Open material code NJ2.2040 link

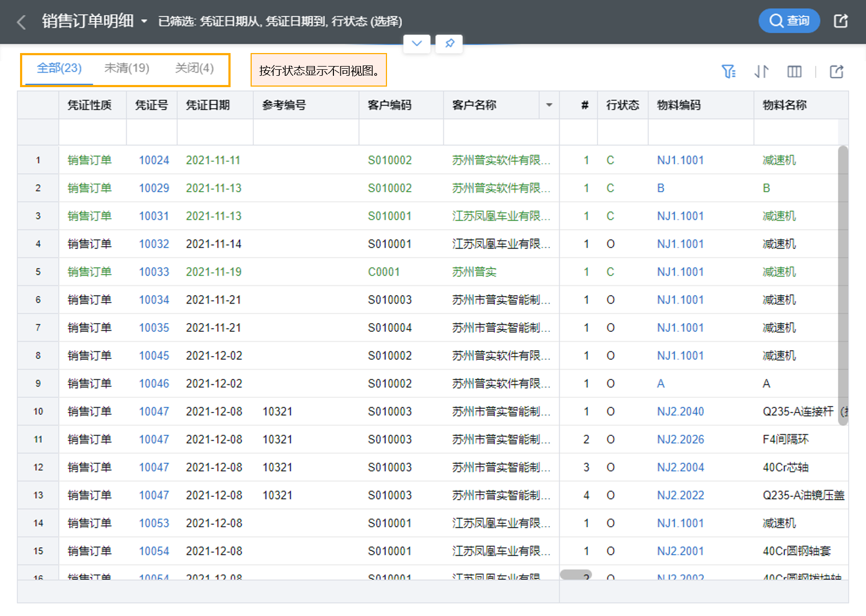pyautogui.click(x=680, y=411)
